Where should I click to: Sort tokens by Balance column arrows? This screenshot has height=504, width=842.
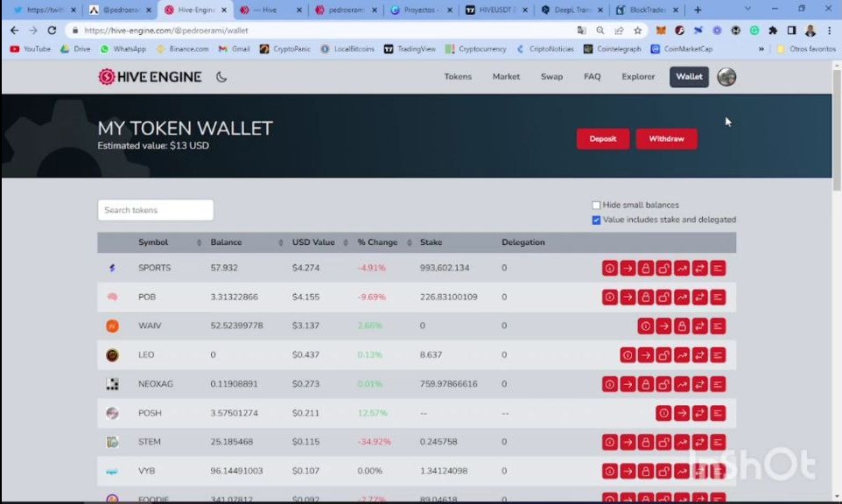(x=281, y=242)
